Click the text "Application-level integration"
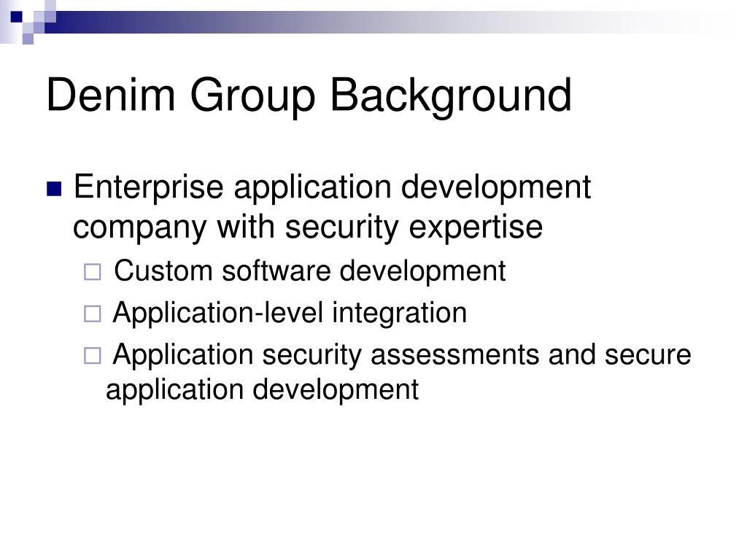747x560 pixels. [x=290, y=314]
